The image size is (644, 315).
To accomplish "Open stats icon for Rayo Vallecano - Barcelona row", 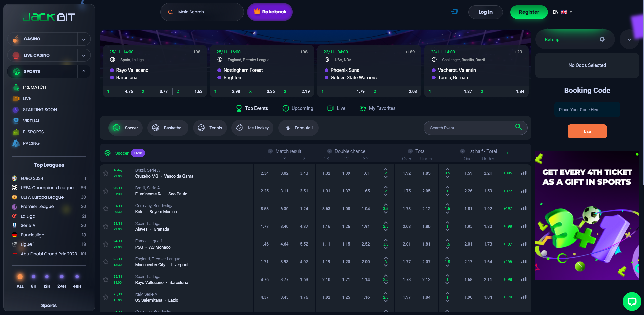I will click(524, 279).
